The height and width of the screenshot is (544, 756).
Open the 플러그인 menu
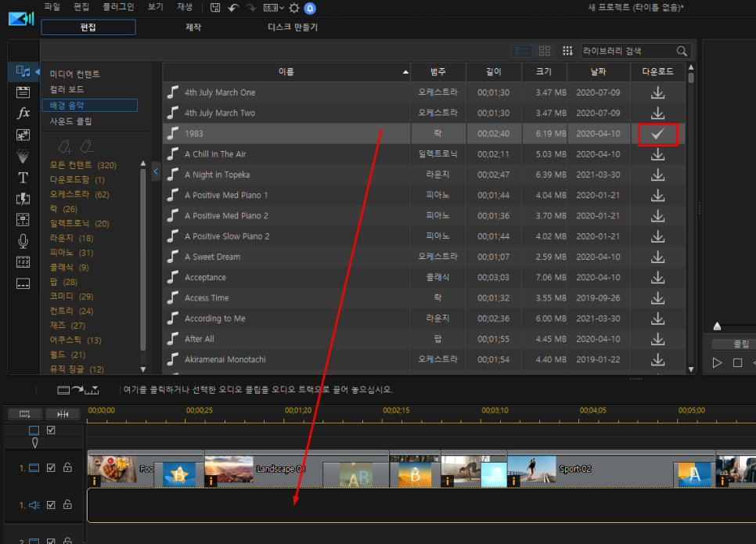click(118, 7)
